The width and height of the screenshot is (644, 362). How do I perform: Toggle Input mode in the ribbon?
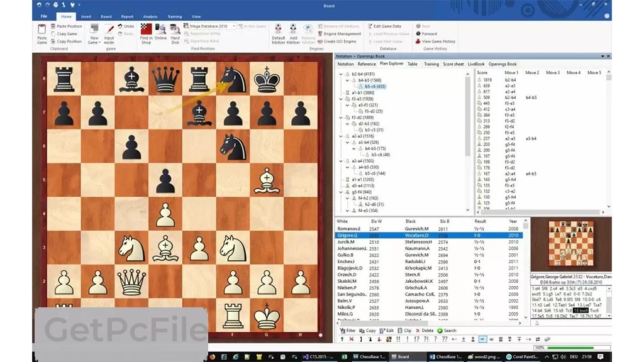[x=109, y=34]
